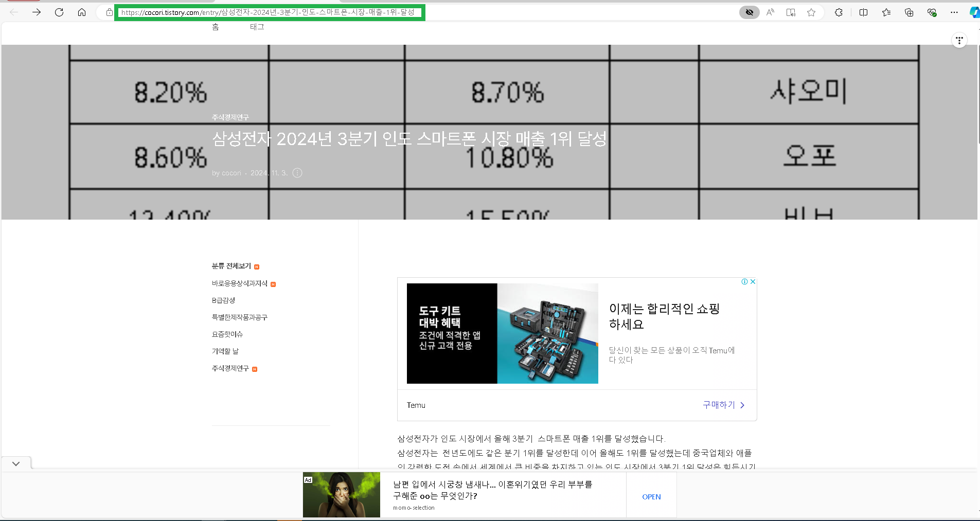Reload the page with the refresh icon
Viewport: 980px width, 521px height.
59,12
